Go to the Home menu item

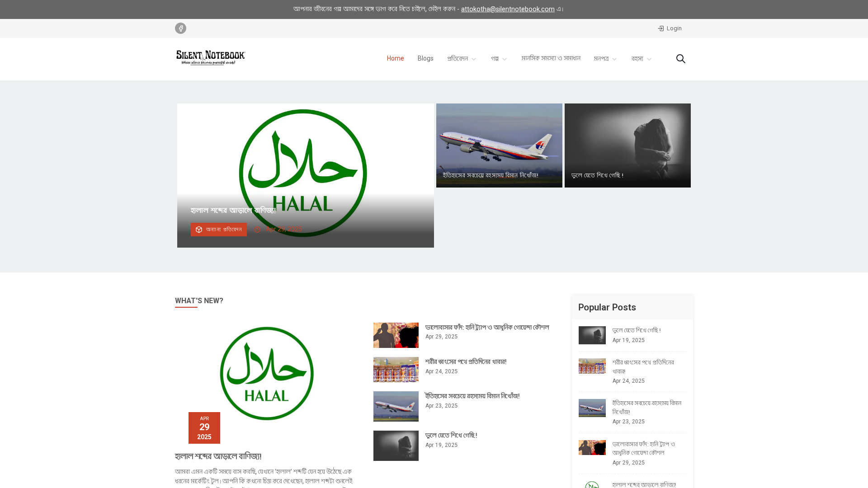395,59
